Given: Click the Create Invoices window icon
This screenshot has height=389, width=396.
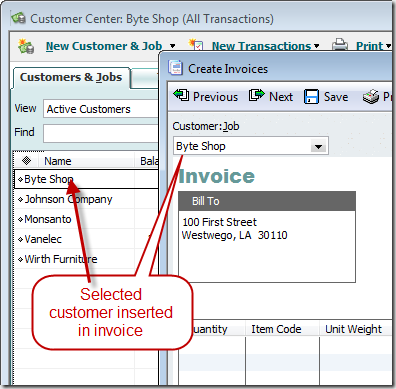Looking at the screenshot, I should click(x=175, y=68).
